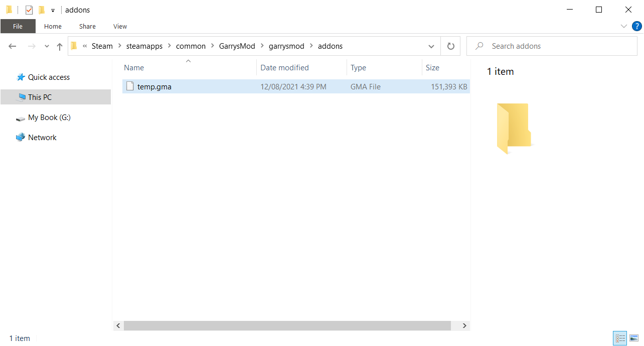Expand the ribbon with the chevron
The height and width of the screenshot is (346, 644).
[624, 26]
